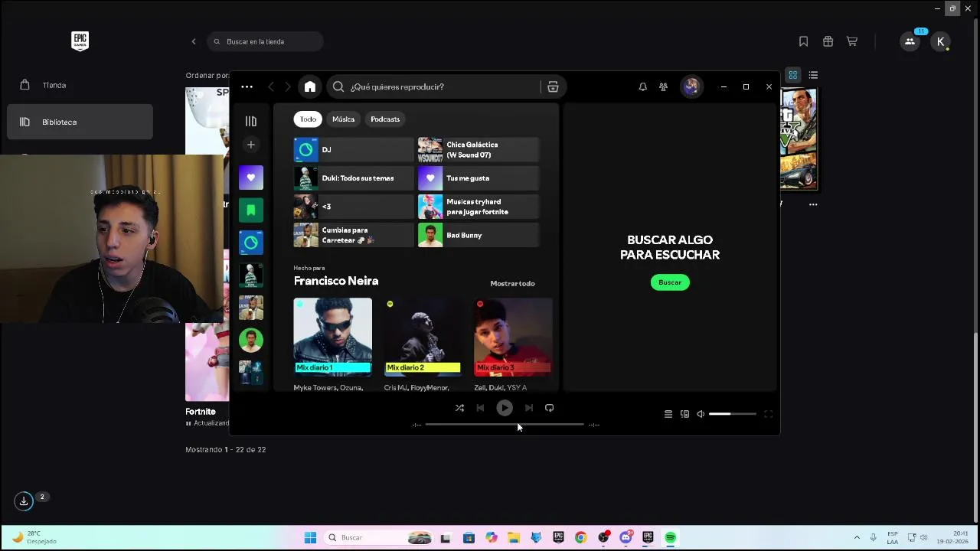The height and width of the screenshot is (551, 980).
Task: Click Spotify icon in taskbar
Action: pyautogui.click(x=670, y=537)
